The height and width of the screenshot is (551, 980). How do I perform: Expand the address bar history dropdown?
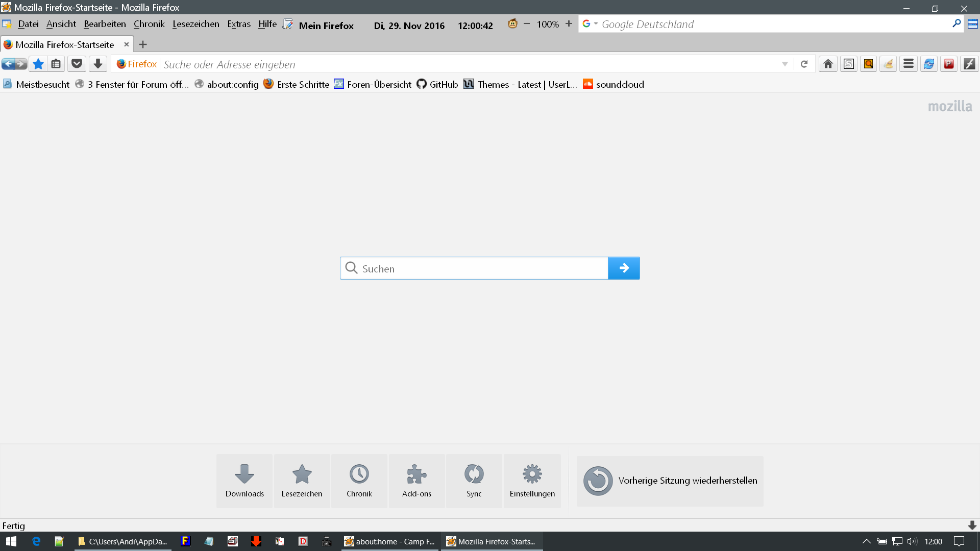(x=785, y=64)
